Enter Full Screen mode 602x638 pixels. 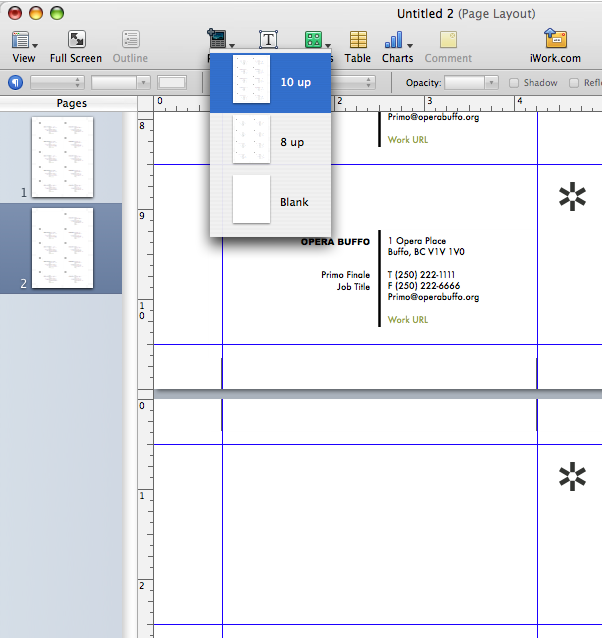pyautogui.click(x=76, y=45)
